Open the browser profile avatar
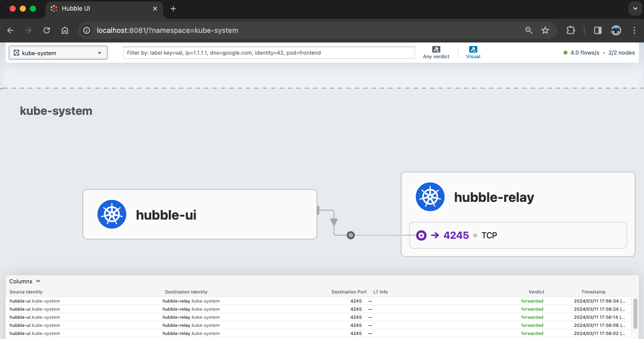The height and width of the screenshot is (339, 644). tap(616, 30)
